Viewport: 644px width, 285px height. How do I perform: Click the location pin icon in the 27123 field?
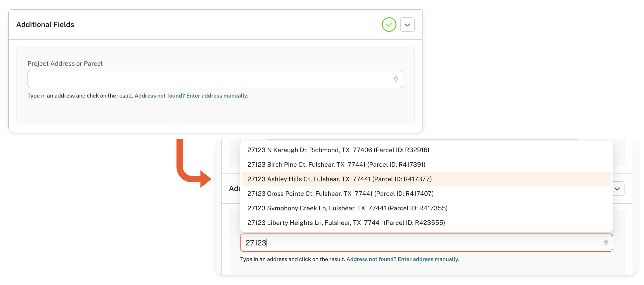[606, 243]
